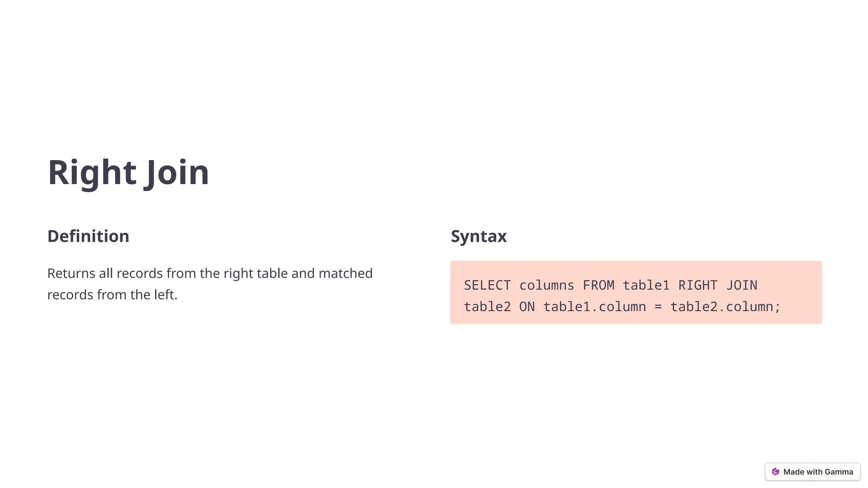Click the word matched in definition

[x=345, y=273]
